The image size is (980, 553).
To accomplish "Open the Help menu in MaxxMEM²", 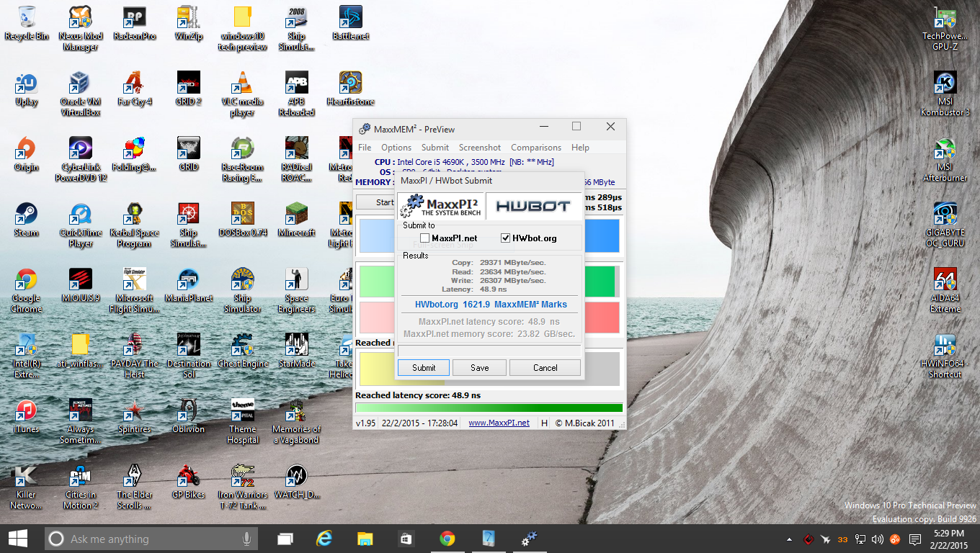I will point(580,148).
